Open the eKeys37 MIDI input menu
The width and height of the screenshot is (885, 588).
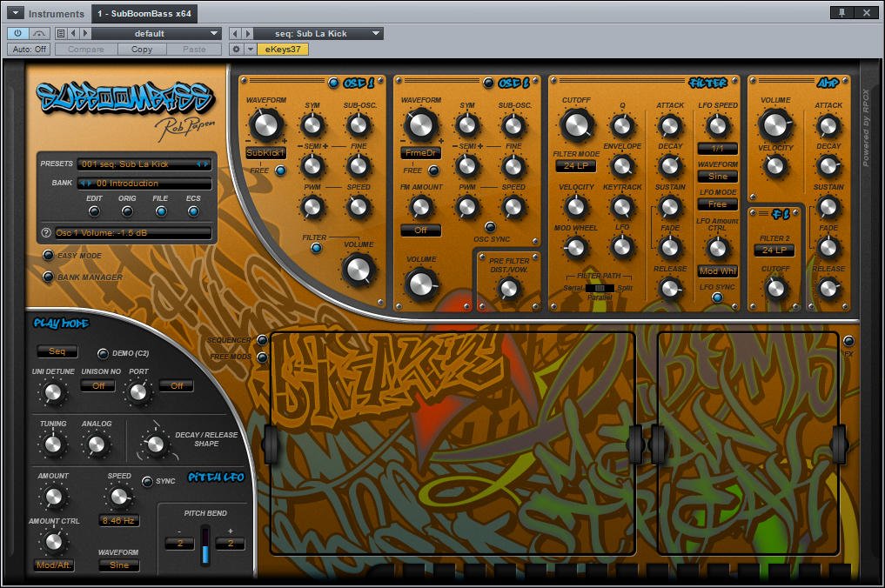coord(283,49)
